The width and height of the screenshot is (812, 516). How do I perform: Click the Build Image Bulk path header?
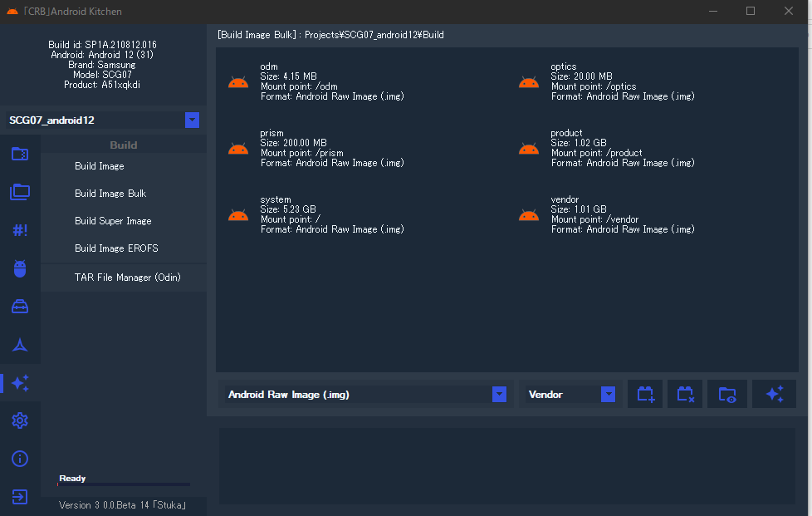coord(330,35)
